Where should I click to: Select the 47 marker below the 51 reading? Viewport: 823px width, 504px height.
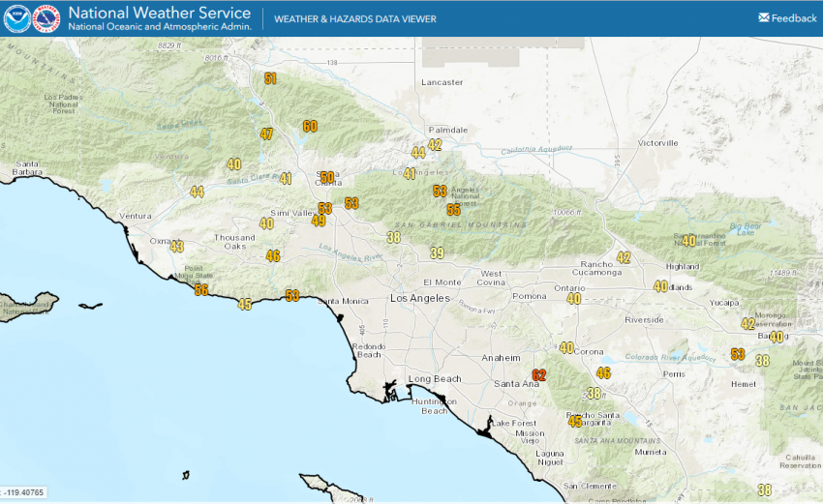(266, 133)
